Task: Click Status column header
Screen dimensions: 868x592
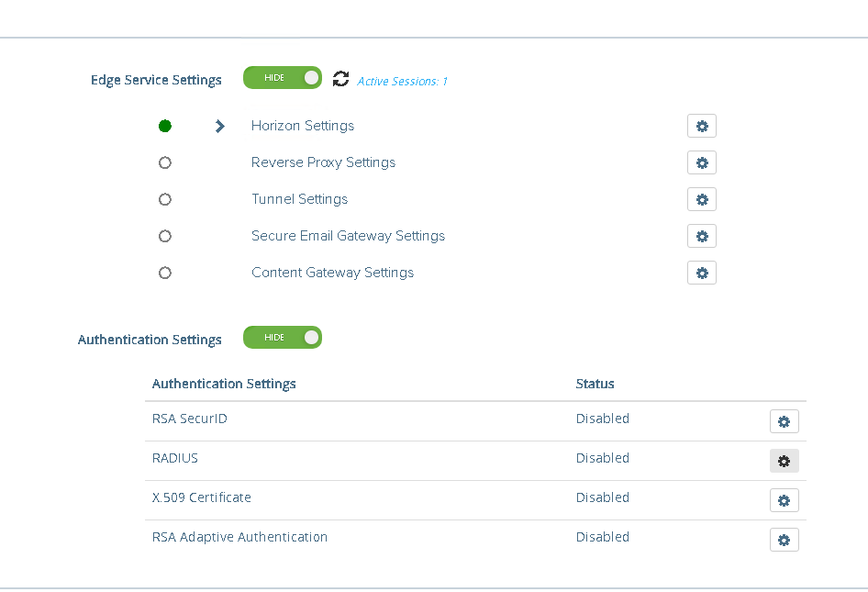Action: [x=595, y=384]
